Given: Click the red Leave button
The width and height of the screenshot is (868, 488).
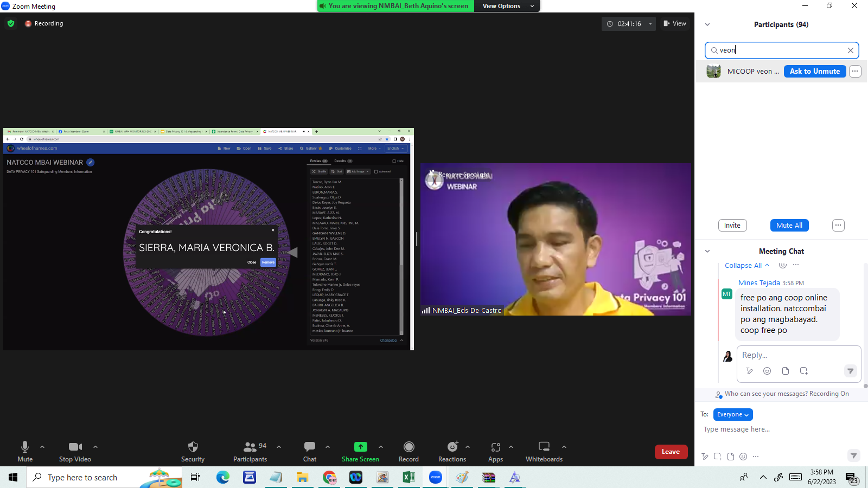Looking at the screenshot, I should pos(671,452).
